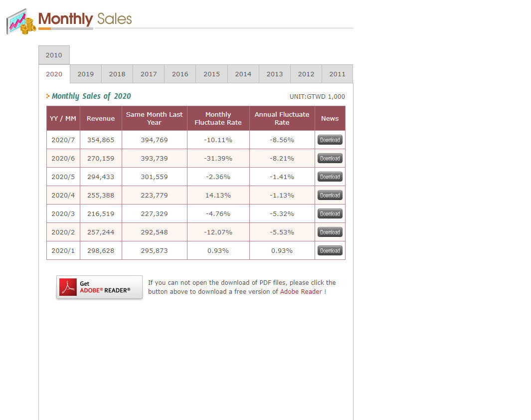This screenshot has width=531, height=420.
Task: Select the 2020 year tab
Action: pyautogui.click(x=54, y=74)
